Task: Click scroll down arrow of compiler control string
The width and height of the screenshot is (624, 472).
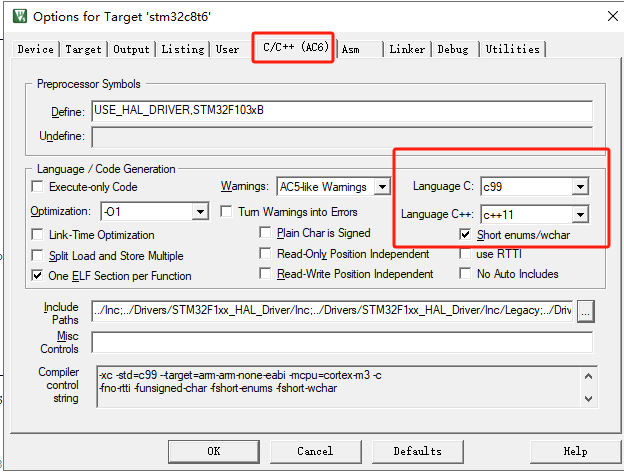Action: (589, 398)
